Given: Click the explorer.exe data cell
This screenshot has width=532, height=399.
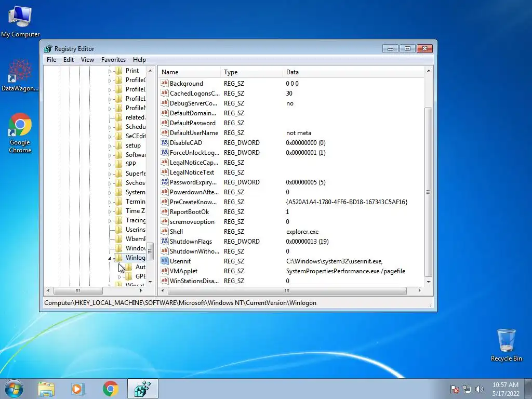Looking at the screenshot, I should click(x=302, y=232).
